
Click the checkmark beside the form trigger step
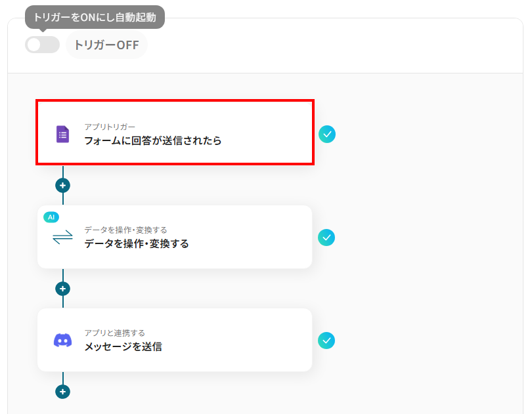pyautogui.click(x=326, y=134)
